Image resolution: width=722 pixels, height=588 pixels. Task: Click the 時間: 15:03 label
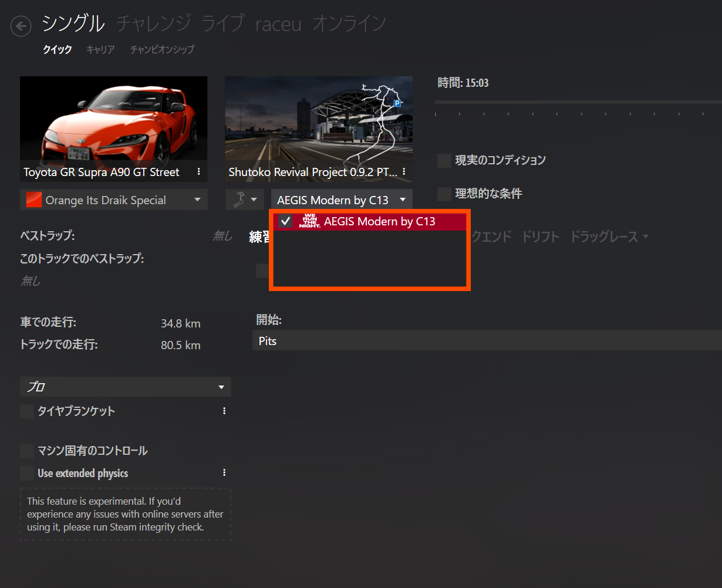click(463, 83)
